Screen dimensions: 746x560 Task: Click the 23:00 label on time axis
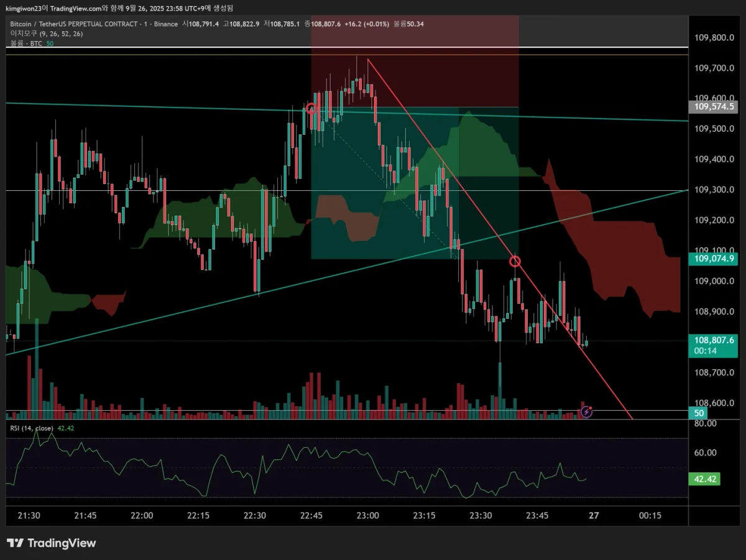tap(367, 516)
